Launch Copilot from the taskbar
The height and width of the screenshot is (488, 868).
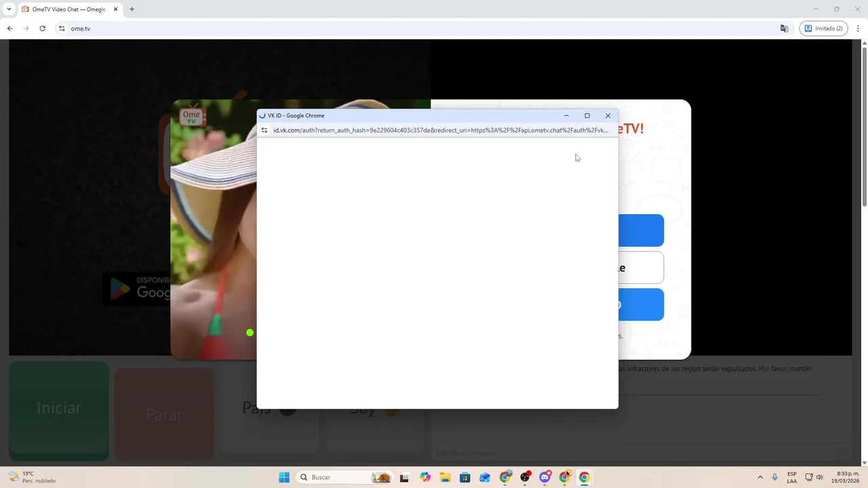point(425,477)
